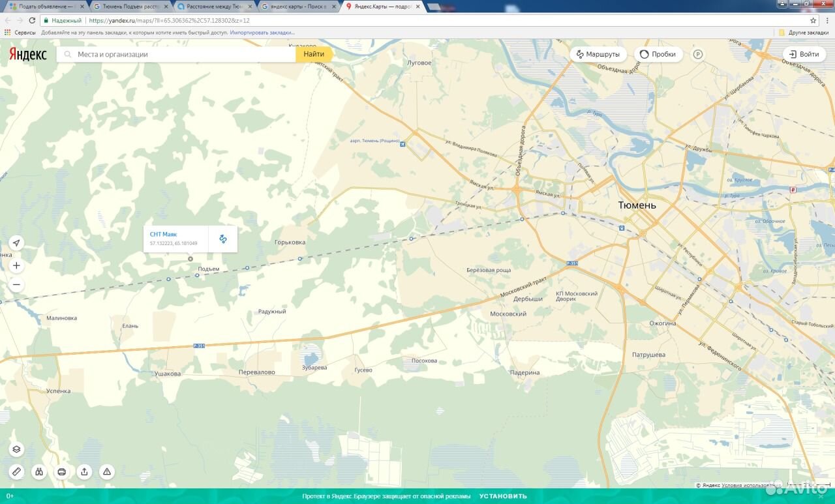This screenshot has height=504, width=835.
Task: Open Условия использования link
Action: coord(751,485)
